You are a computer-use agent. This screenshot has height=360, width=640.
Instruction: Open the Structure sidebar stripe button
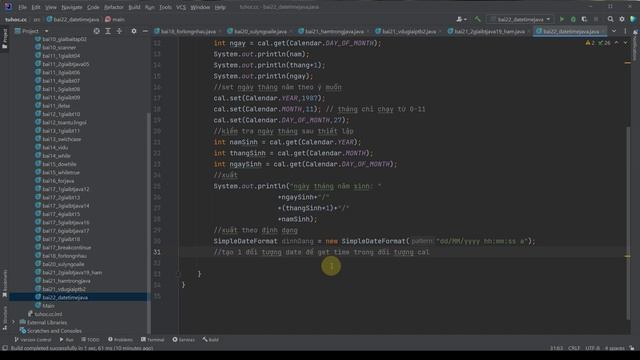(4, 318)
